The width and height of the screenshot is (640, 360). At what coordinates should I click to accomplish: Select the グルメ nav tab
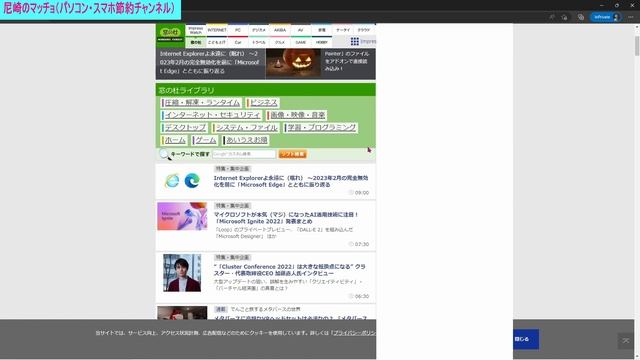click(280, 42)
